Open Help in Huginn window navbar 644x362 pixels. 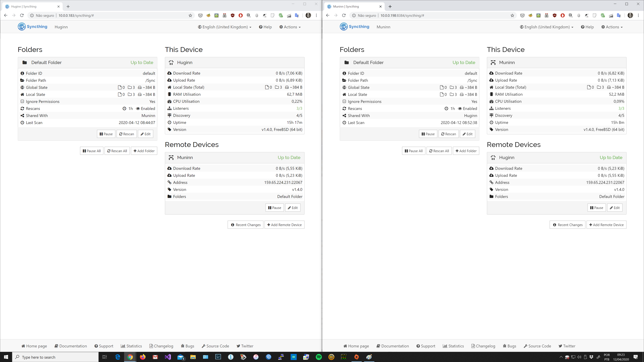(x=265, y=27)
